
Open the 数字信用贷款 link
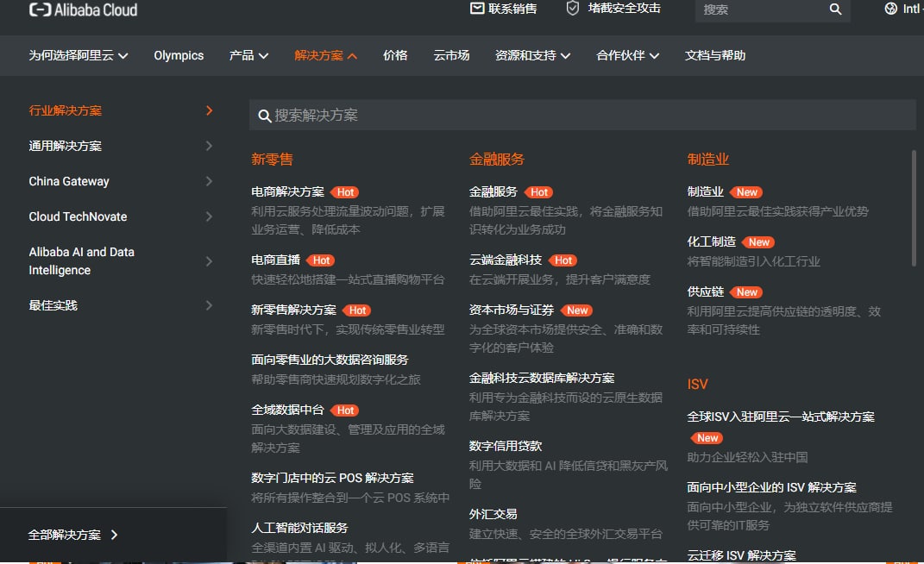(x=505, y=446)
